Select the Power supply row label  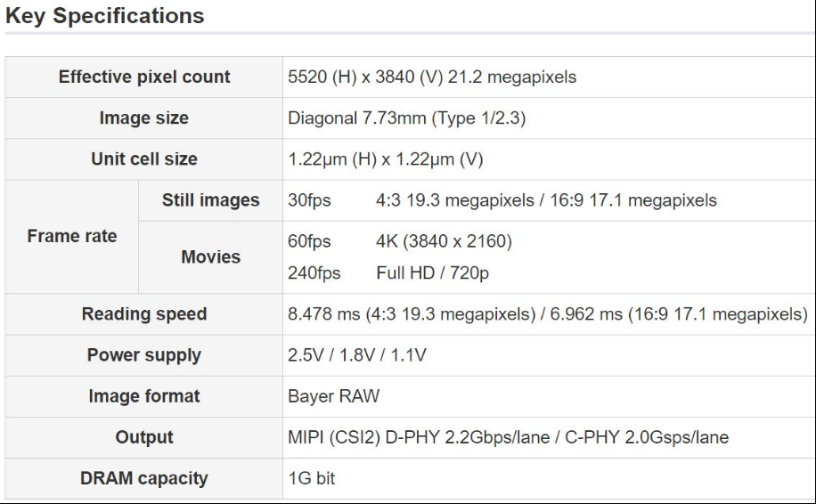click(144, 355)
